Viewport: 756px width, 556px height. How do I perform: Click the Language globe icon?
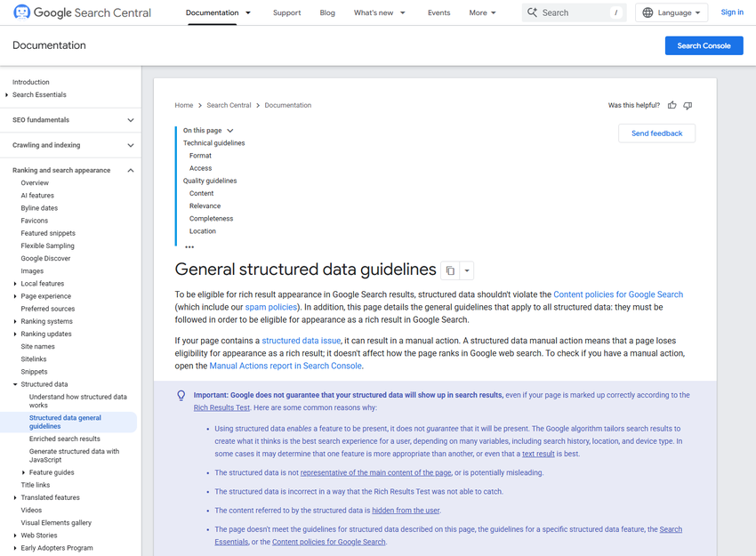click(647, 12)
